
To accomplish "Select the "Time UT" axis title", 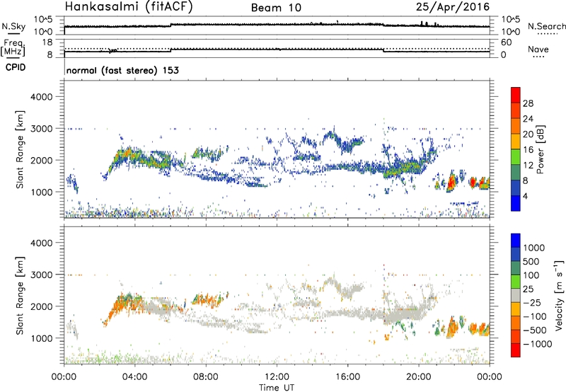I will click(x=277, y=388).
